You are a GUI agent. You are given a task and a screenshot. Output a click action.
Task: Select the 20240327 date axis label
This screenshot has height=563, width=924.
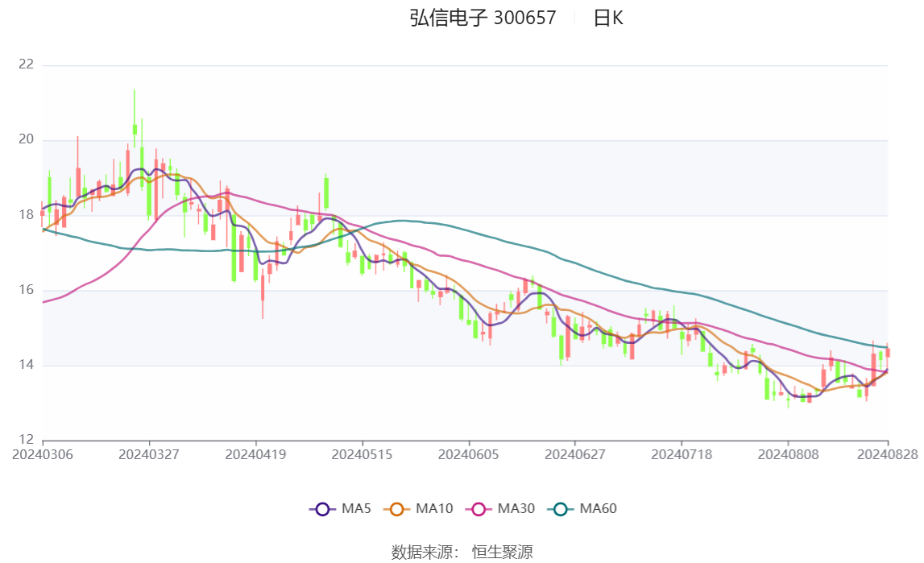[149, 454]
